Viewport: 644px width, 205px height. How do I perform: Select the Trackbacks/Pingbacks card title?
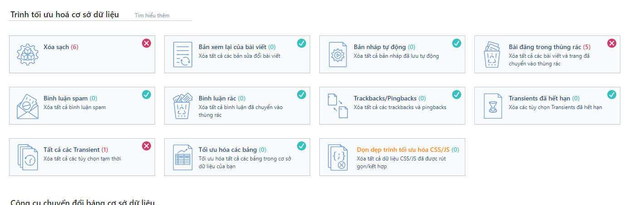click(x=385, y=98)
